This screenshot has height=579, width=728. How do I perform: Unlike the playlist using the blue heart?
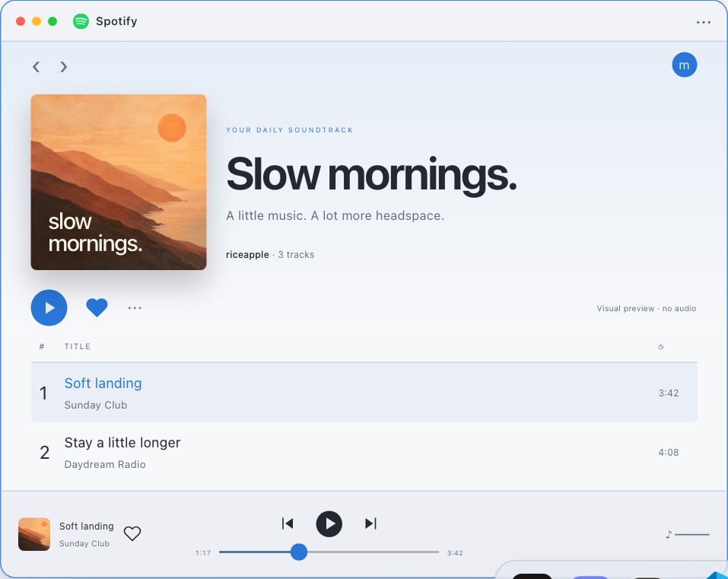(x=97, y=307)
